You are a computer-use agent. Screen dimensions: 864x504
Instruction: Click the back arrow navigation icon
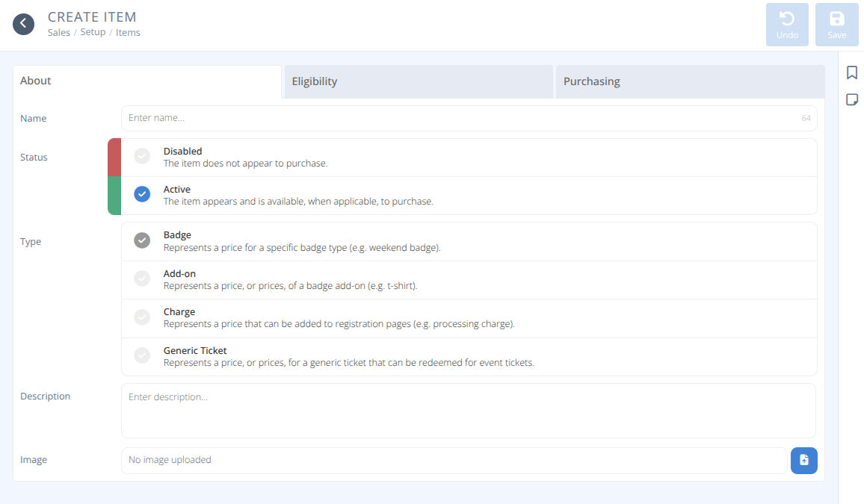(23, 23)
